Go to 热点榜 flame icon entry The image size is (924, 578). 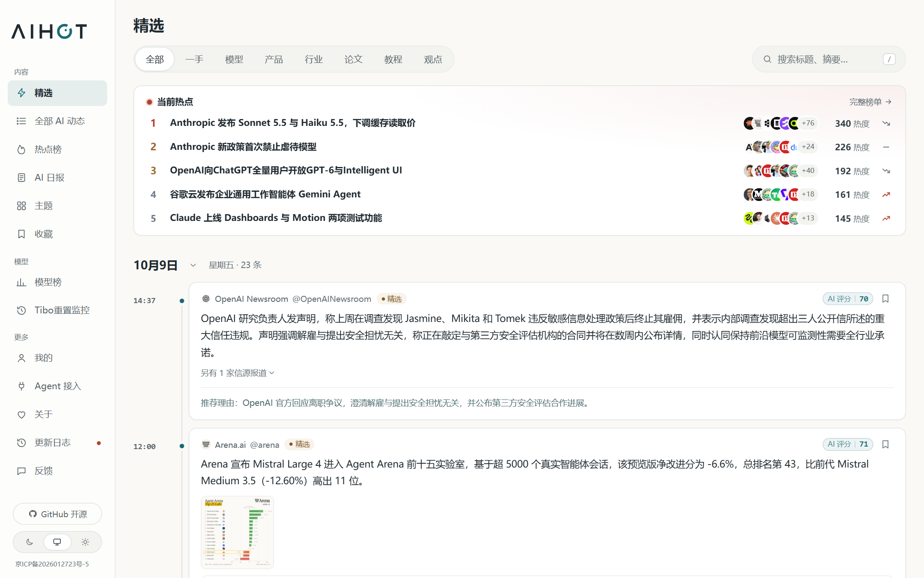[57, 149]
